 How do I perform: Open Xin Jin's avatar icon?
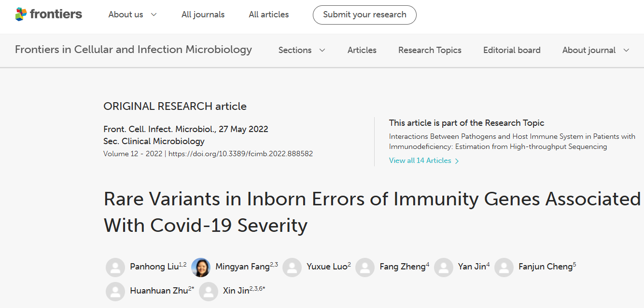pos(209,292)
